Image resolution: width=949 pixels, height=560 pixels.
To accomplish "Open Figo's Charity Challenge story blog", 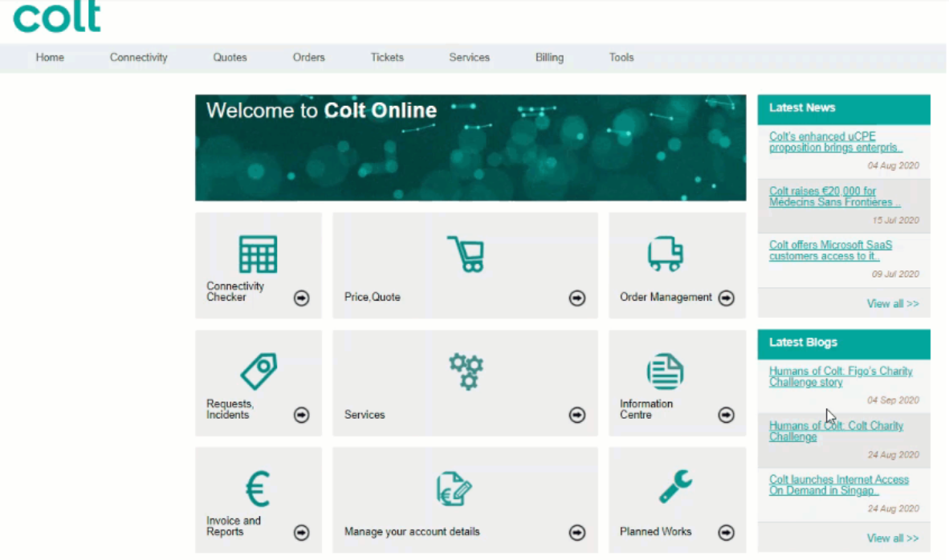I will [841, 377].
